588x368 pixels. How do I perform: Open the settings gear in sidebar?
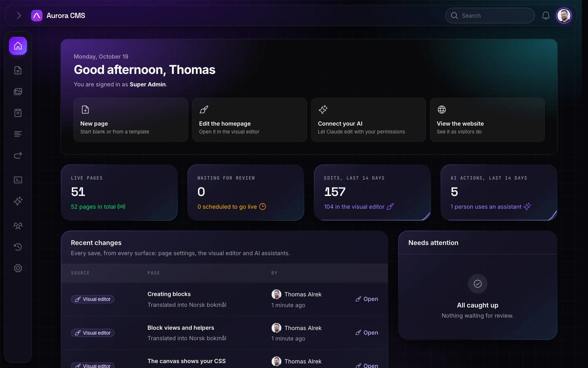pos(18,268)
